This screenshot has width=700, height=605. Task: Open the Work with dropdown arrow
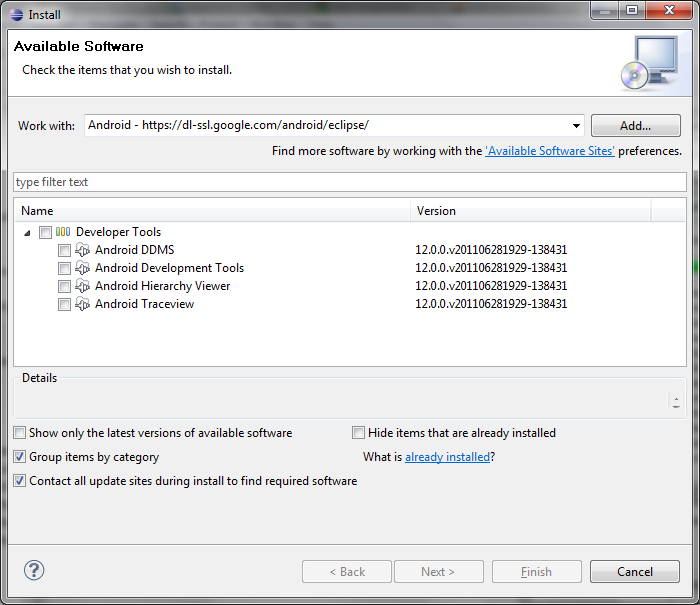click(x=576, y=126)
